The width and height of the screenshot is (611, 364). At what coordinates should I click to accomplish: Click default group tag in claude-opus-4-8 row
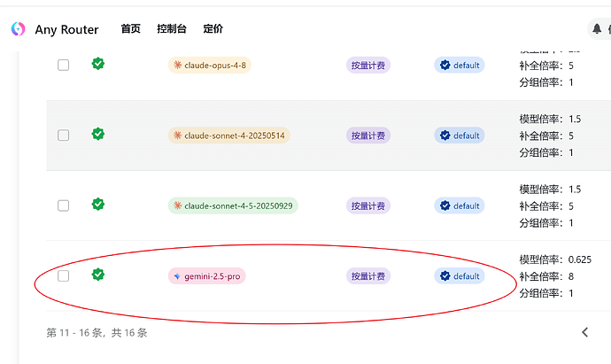click(460, 65)
